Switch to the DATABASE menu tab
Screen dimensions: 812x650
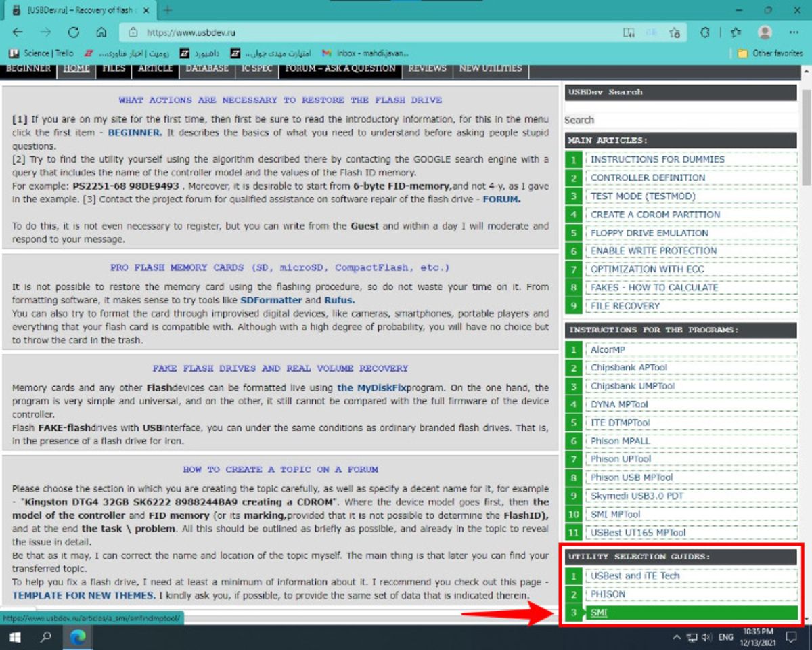pyautogui.click(x=206, y=68)
